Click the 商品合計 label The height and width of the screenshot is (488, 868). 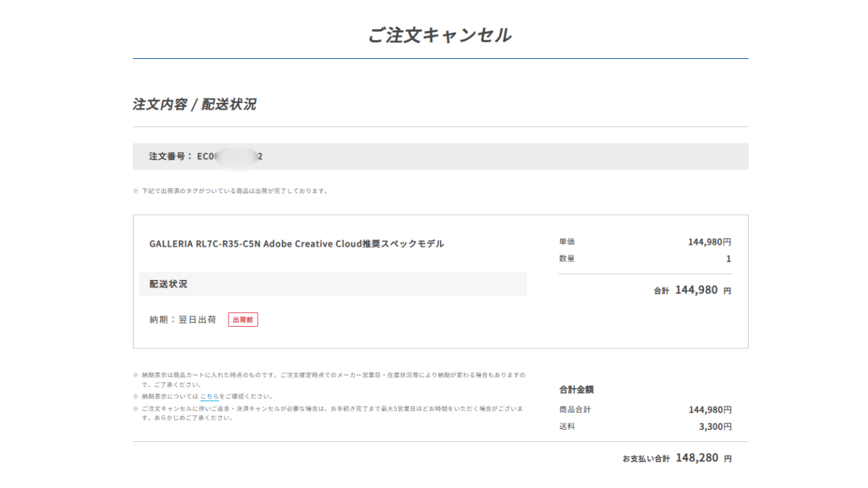pyautogui.click(x=575, y=409)
